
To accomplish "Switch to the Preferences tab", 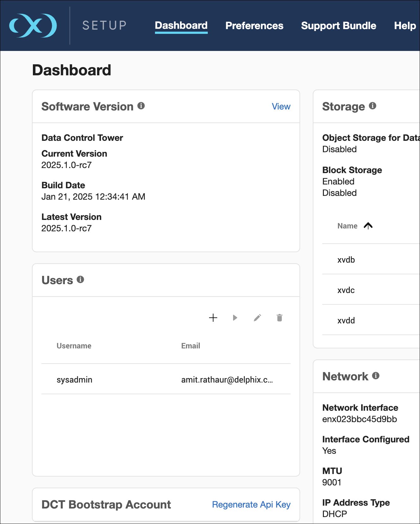I will tap(254, 26).
